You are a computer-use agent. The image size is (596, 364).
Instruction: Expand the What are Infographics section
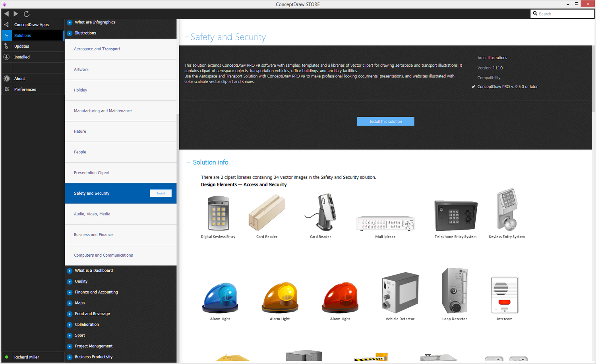tap(70, 22)
